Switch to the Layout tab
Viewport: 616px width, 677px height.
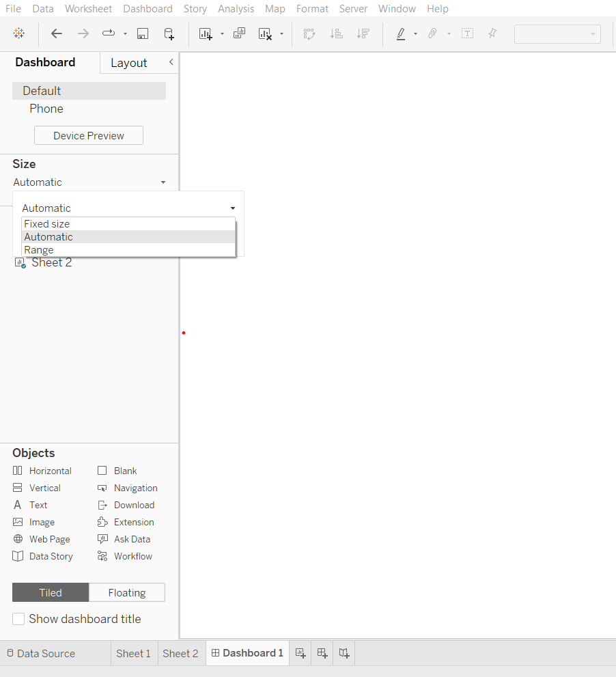[x=128, y=63]
